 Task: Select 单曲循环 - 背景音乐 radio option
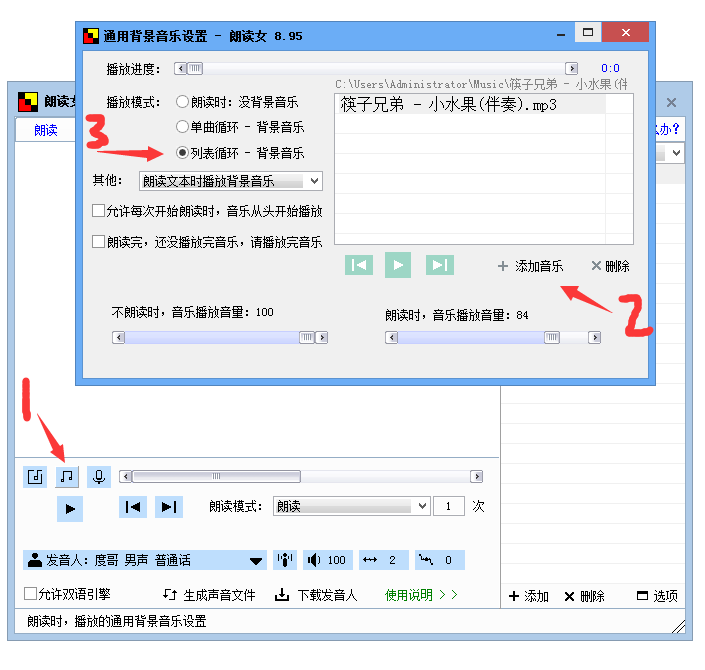182,127
